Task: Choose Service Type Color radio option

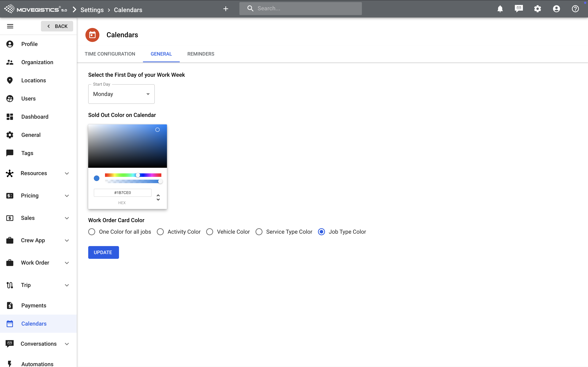Action: [x=259, y=232]
